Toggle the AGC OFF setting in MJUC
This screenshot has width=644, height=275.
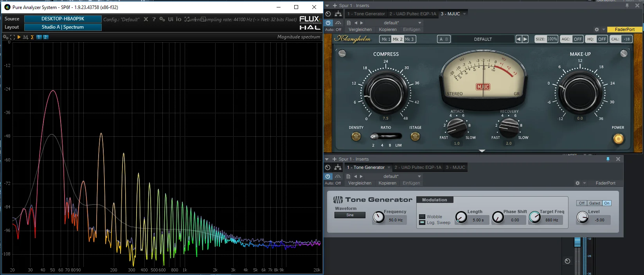point(572,39)
